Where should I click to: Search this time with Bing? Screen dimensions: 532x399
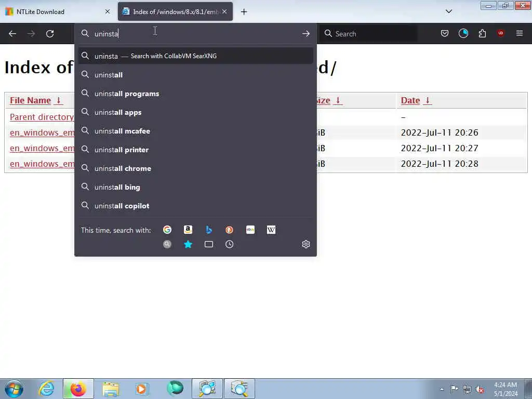tap(209, 230)
